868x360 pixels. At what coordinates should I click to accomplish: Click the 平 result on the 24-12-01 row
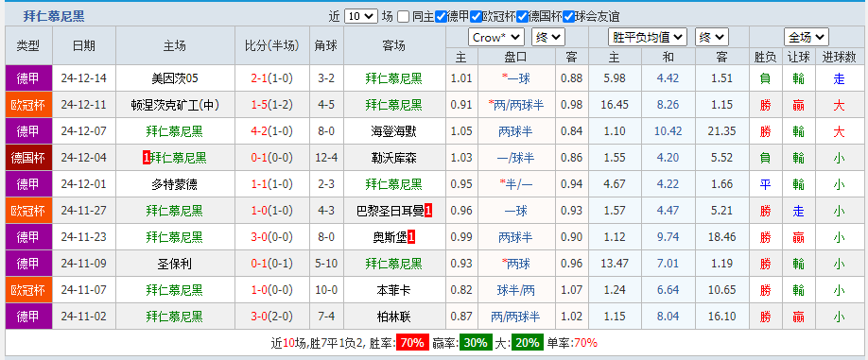tap(765, 184)
